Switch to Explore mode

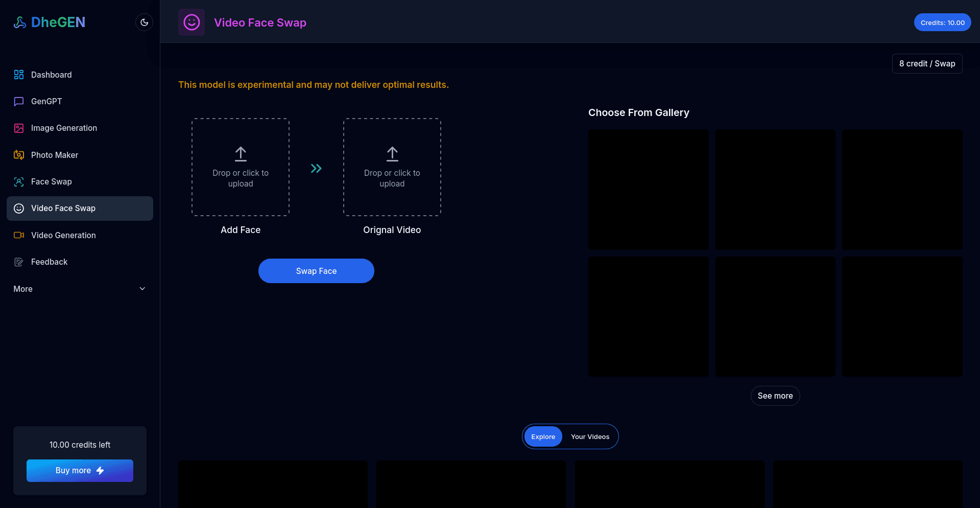[543, 436]
